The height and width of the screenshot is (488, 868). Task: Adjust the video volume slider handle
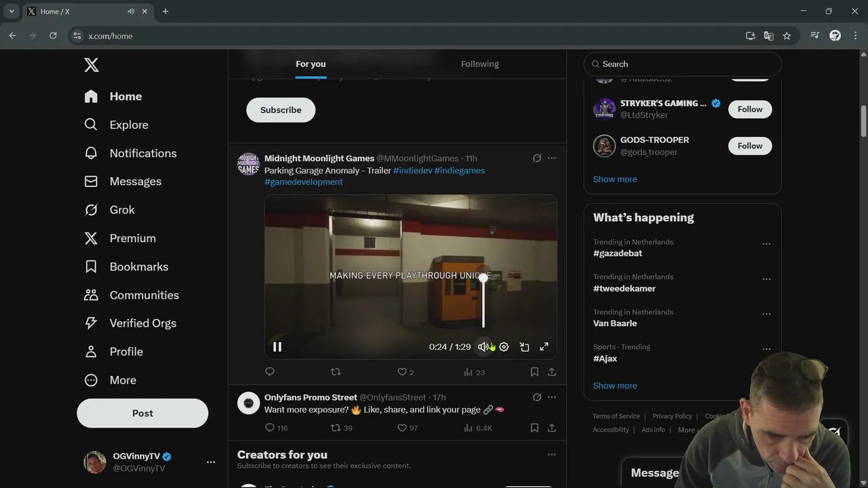484,278
